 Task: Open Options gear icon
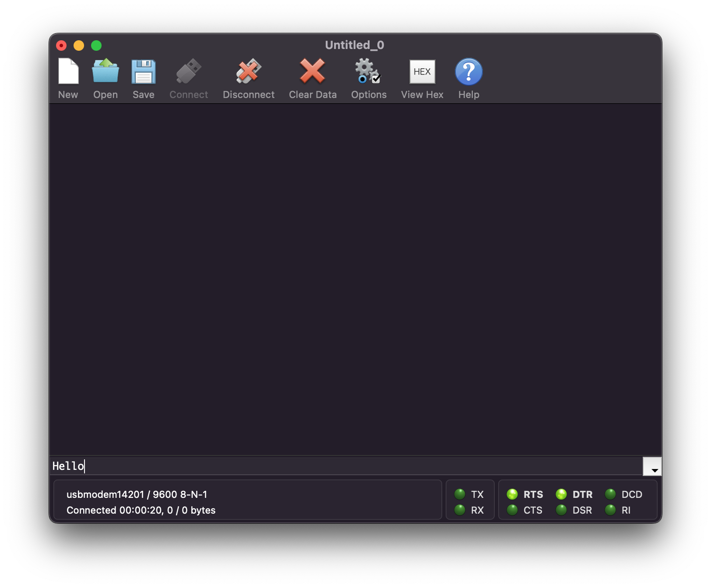pos(368,71)
